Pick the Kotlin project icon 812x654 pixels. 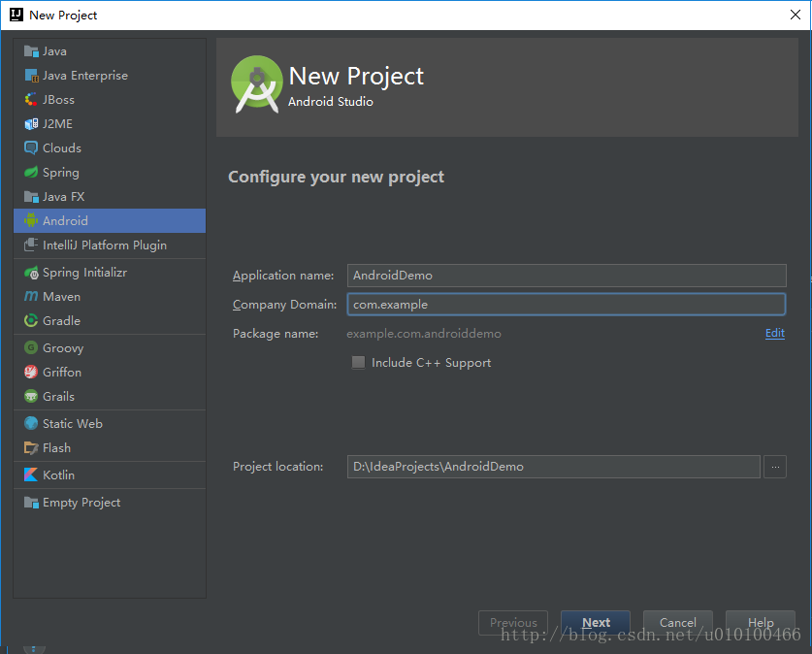(31, 475)
